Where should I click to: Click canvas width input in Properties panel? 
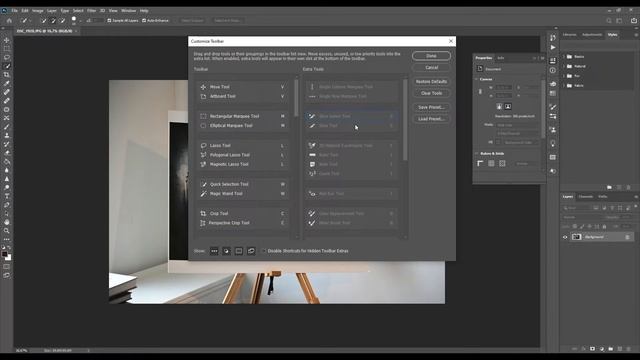503,87
